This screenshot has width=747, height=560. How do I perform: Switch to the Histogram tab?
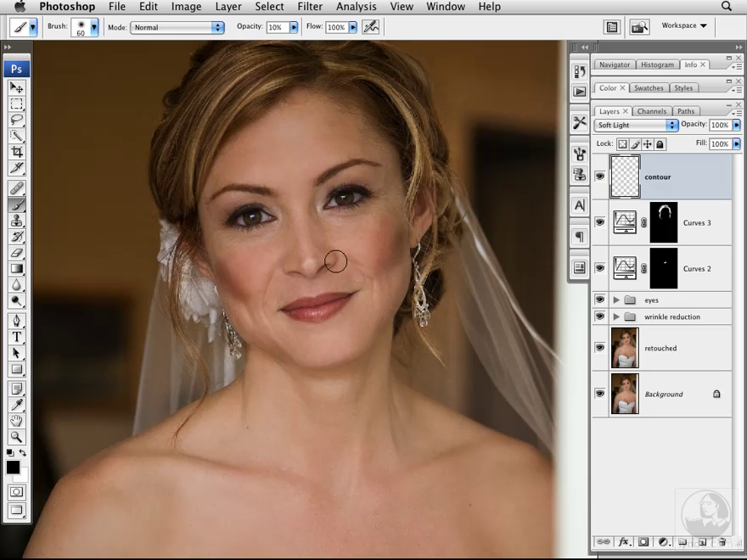657,64
